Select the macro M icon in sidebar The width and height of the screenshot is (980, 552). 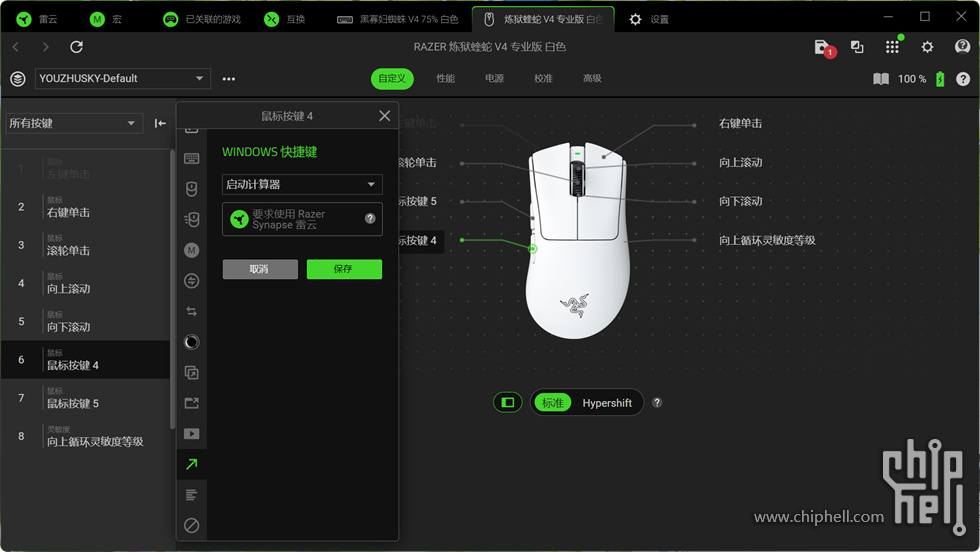click(x=192, y=250)
